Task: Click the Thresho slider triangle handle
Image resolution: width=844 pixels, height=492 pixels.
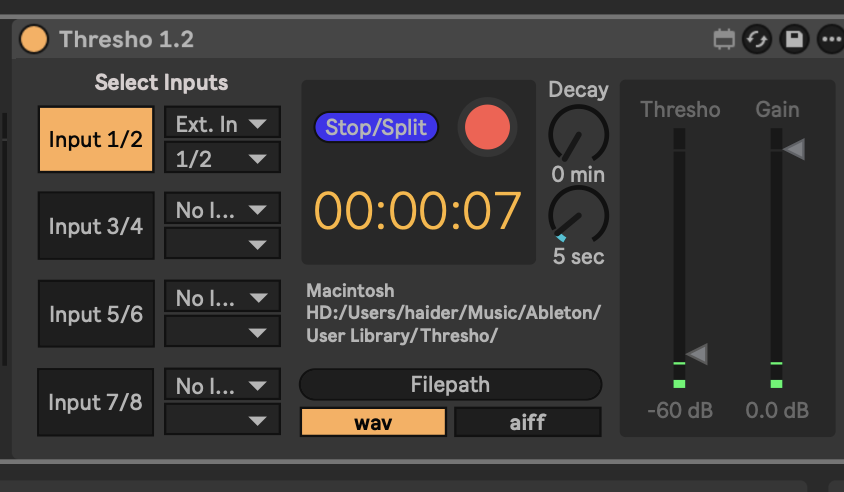Action: coord(697,353)
